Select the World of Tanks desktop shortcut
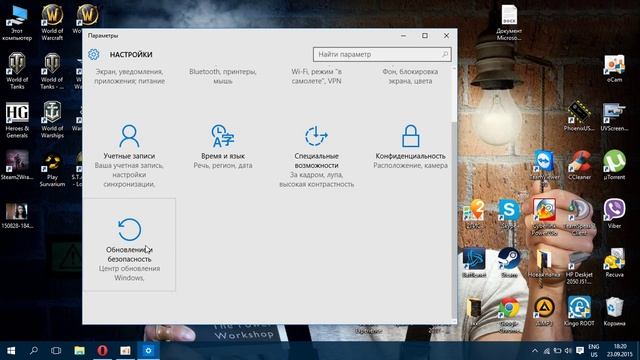640x360 pixels. (x=17, y=71)
